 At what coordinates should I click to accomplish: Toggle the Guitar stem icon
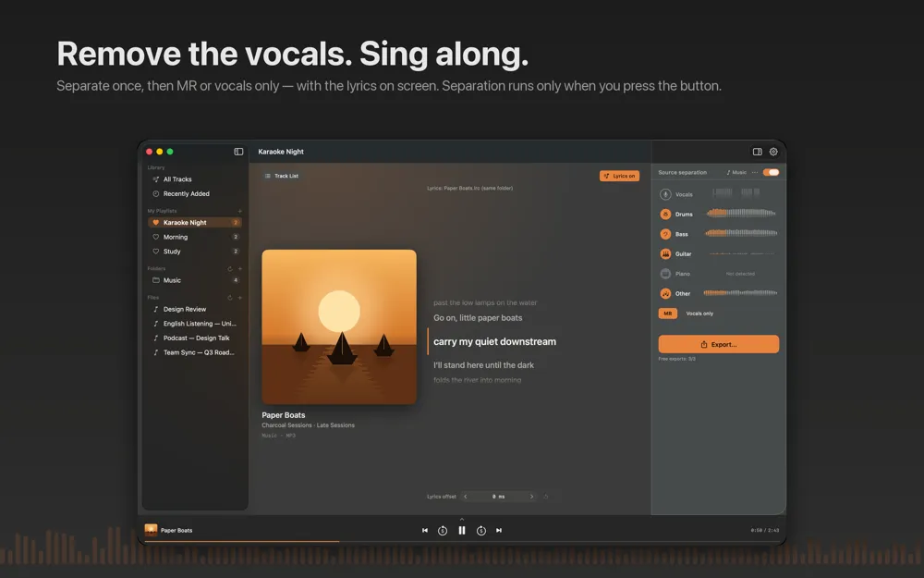coord(665,253)
